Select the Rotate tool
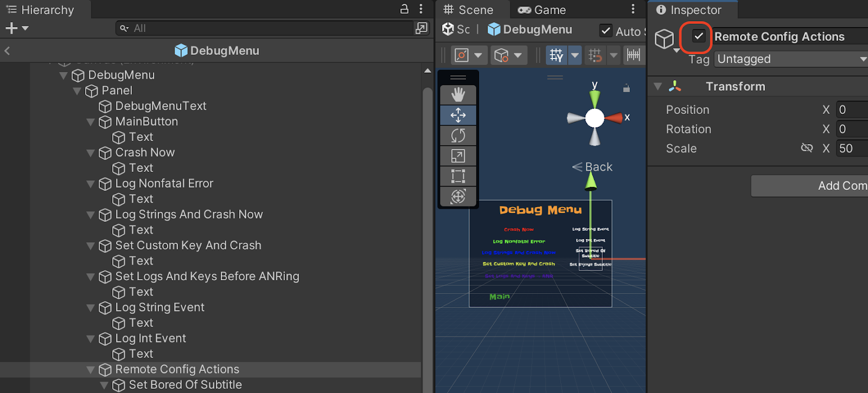868x393 pixels. click(x=458, y=136)
